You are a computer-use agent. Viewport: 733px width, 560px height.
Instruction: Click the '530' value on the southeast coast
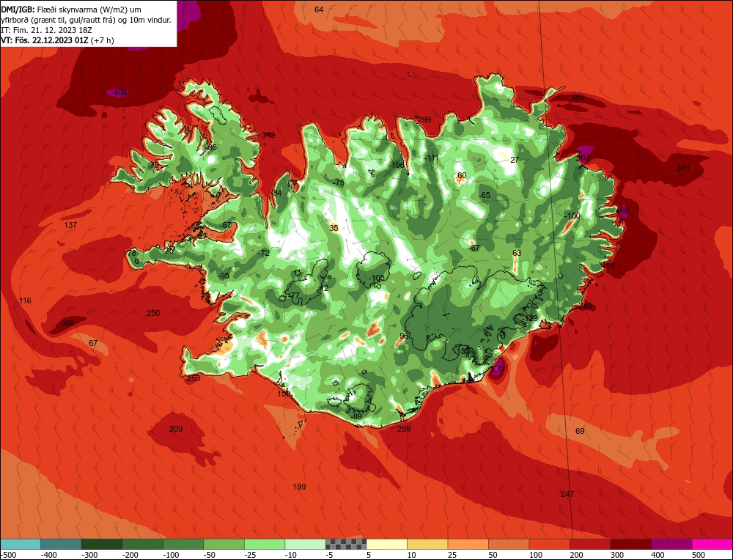tap(497, 369)
